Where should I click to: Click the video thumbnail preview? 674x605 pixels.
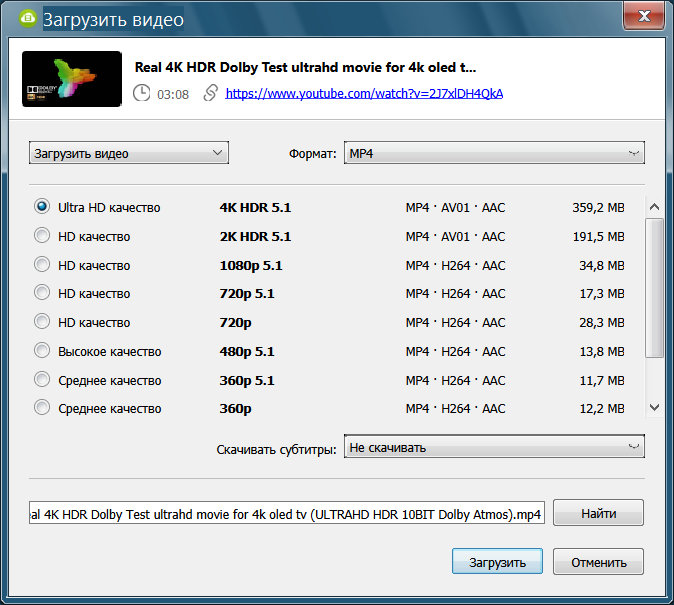tap(71, 79)
